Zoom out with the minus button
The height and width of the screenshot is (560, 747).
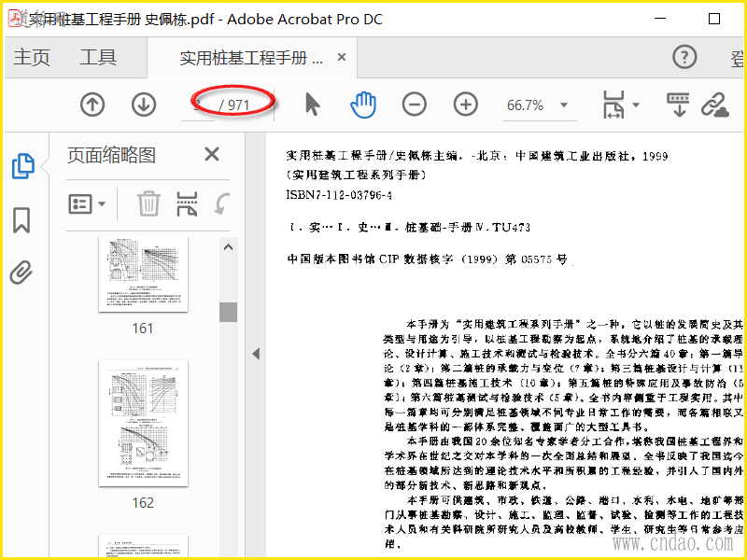tap(414, 105)
